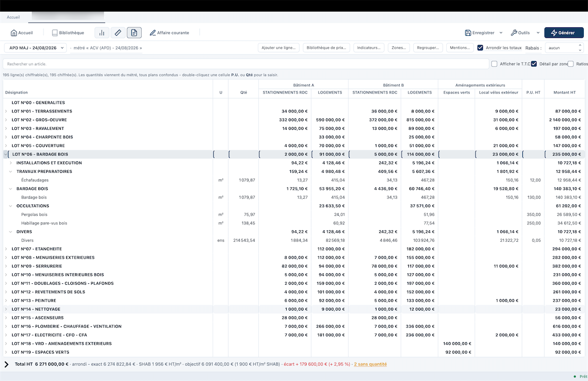588x381 pixels.
Task: Click the Affaire courante pencil icon
Action: click(x=153, y=33)
